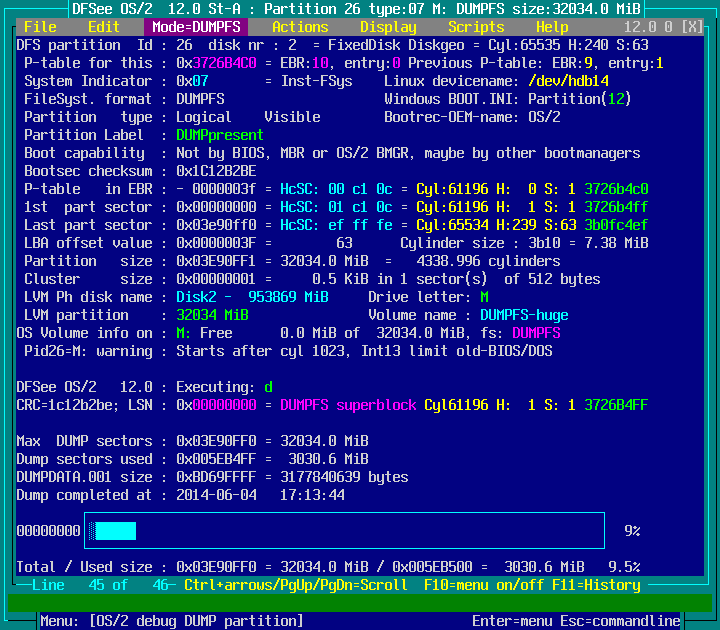Expand the Actions menu
The width and height of the screenshot is (720, 630).
coord(300,27)
